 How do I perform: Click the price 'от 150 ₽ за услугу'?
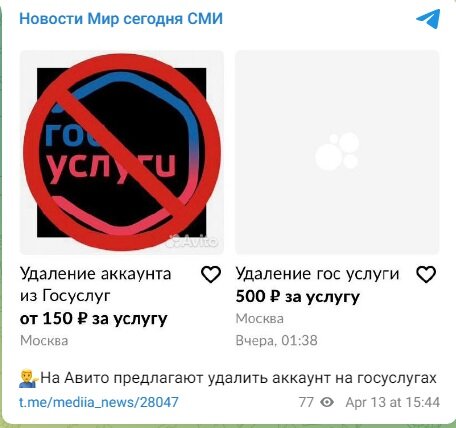tap(94, 319)
